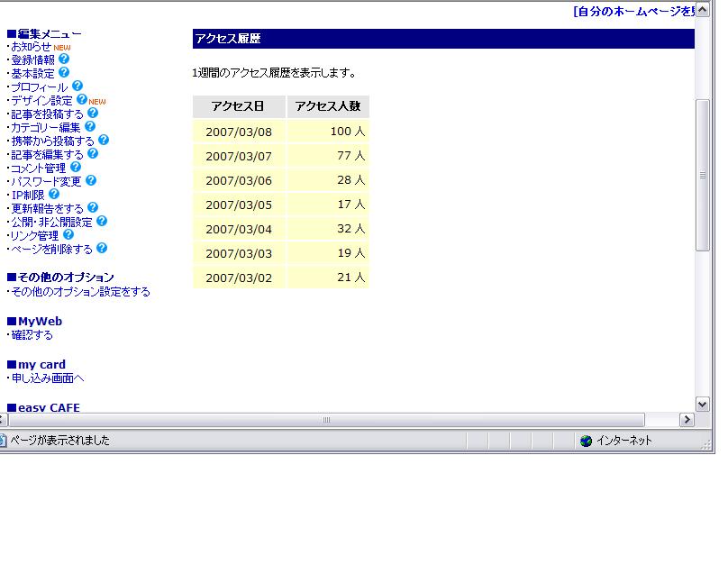Click 確認する under MyWeb
728x583 pixels.
32,335
